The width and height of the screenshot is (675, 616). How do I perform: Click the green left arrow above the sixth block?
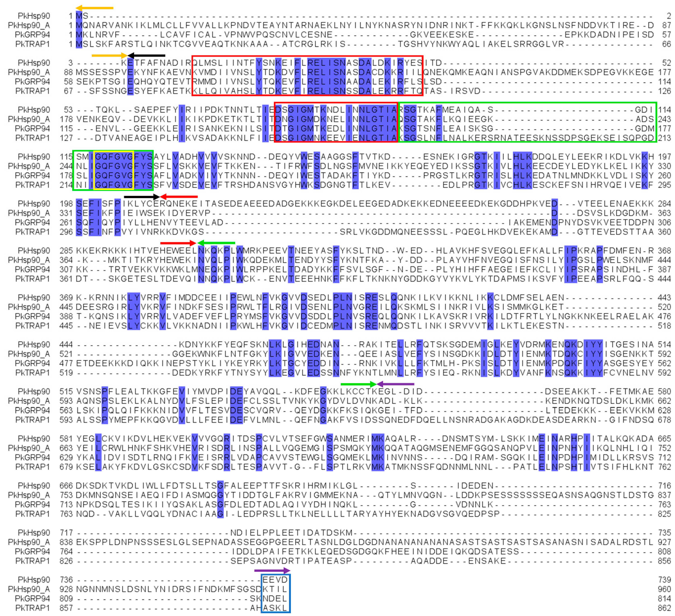point(216,243)
